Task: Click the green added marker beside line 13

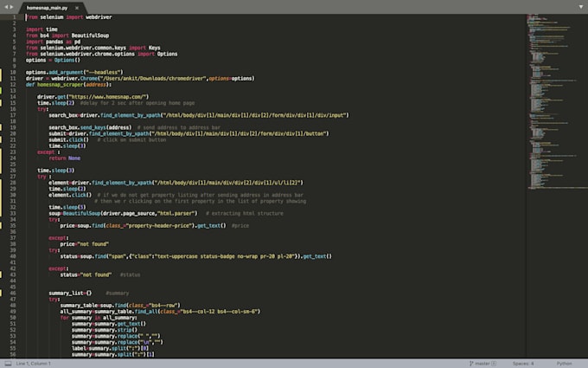Action: coord(1,91)
